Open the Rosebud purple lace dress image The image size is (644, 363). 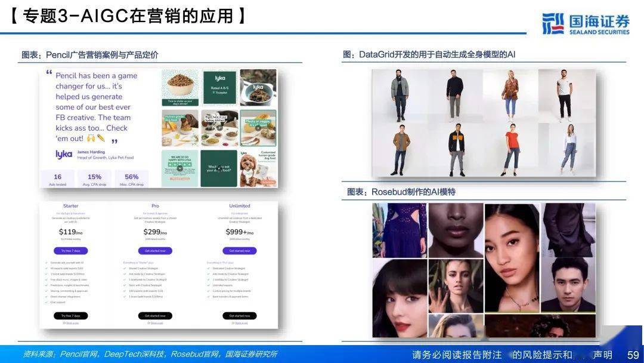(x=400, y=230)
